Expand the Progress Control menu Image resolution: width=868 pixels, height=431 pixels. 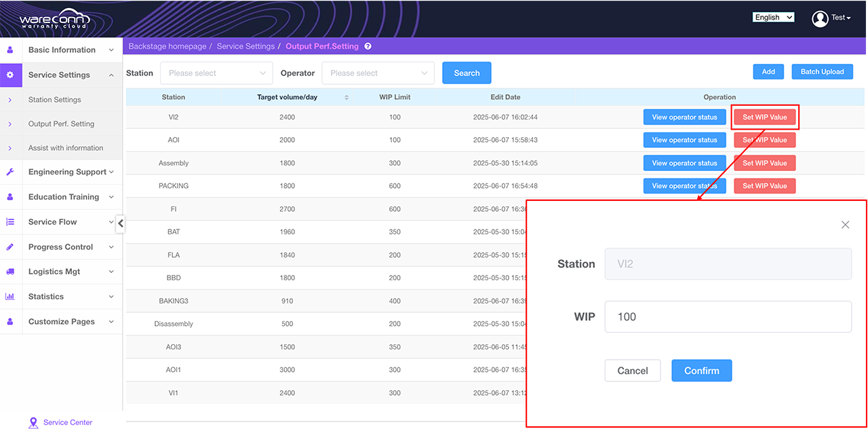[x=61, y=247]
